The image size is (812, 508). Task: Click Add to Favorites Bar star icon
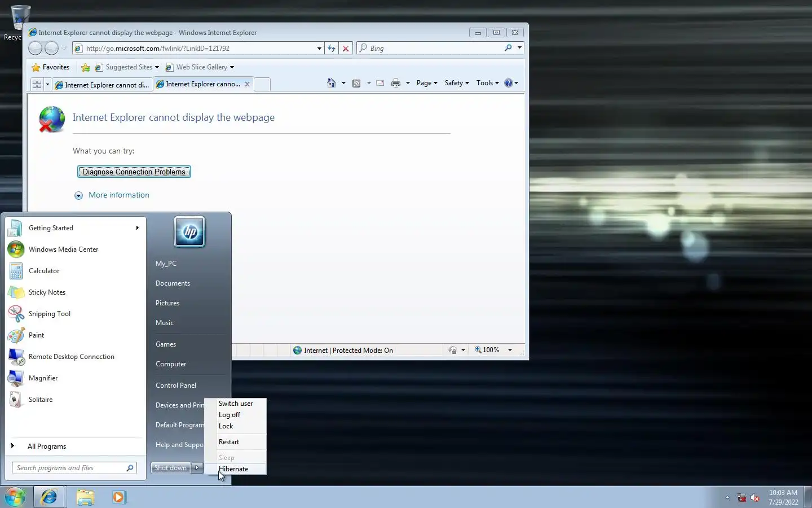tap(85, 67)
